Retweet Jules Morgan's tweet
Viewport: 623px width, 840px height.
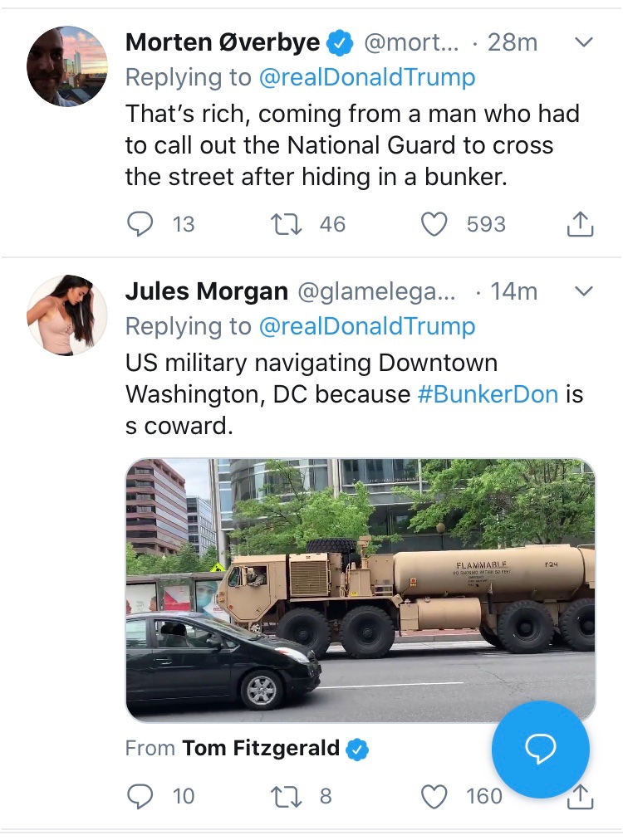[287, 796]
